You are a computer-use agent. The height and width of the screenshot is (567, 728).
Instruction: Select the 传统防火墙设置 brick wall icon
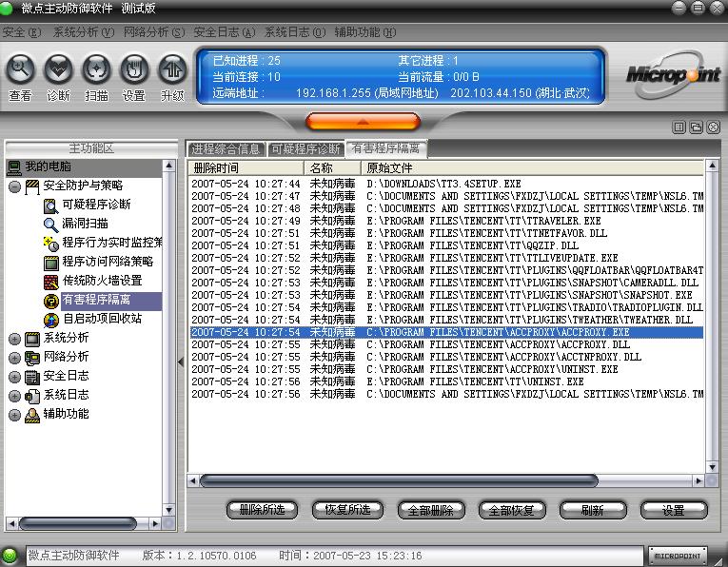coord(50,282)
